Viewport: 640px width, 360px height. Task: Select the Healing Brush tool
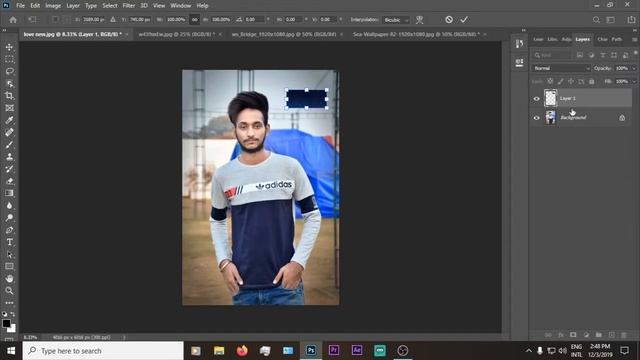coord(9,132)
